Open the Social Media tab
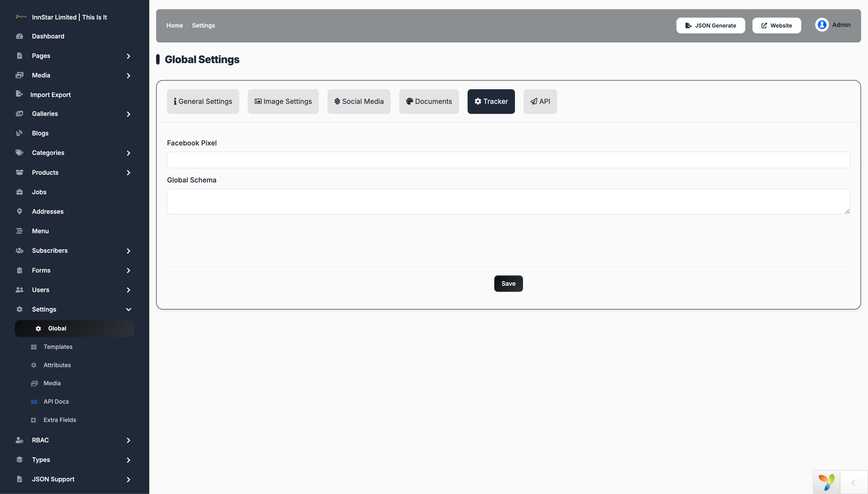 click(359, 102)
